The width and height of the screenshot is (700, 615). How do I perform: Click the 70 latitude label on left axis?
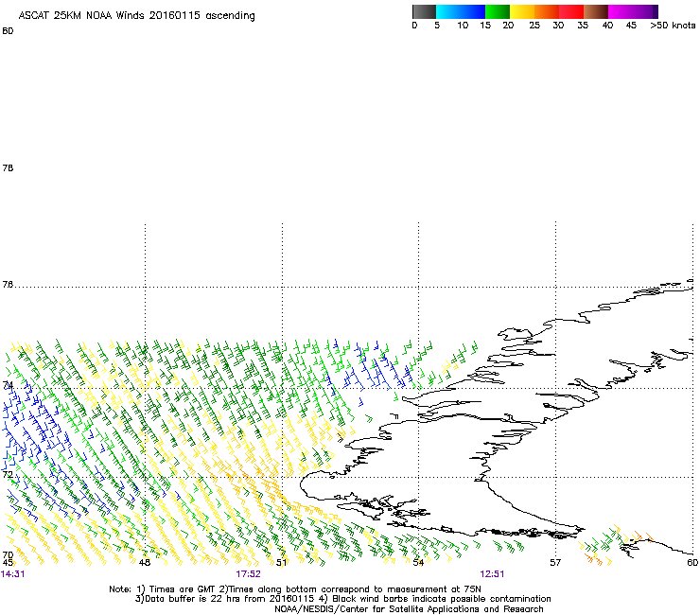(x=8, y=555)
